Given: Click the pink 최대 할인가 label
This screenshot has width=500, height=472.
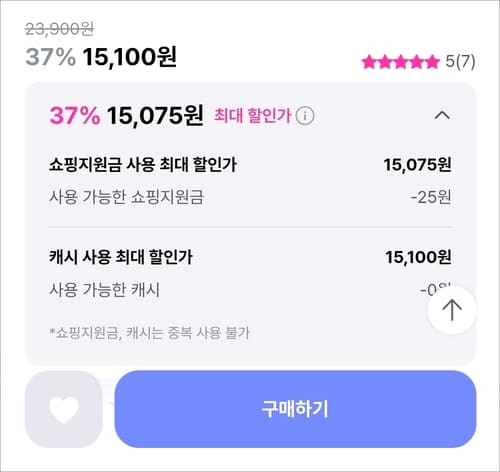Looking at the screenshot, I should pos(253,116).
